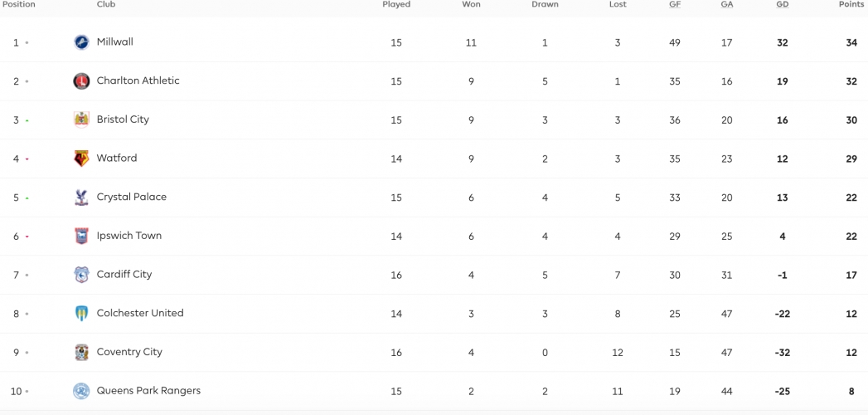This screenshot has height=415, width=868.
Task: Click the Cardiff City crest
Action: click(81, 275)
